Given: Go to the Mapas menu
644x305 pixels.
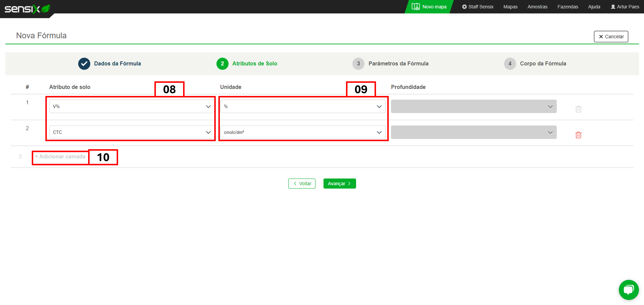Looking at the screenshot, I should tap(510, 7).
